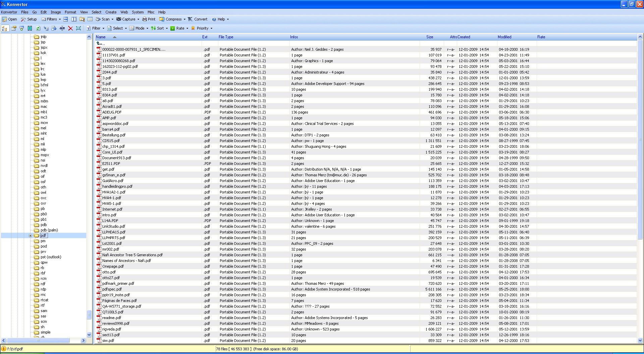Open the Compress dropdown arrow
This screenshot has width=644, height=354.
(184, 19)
